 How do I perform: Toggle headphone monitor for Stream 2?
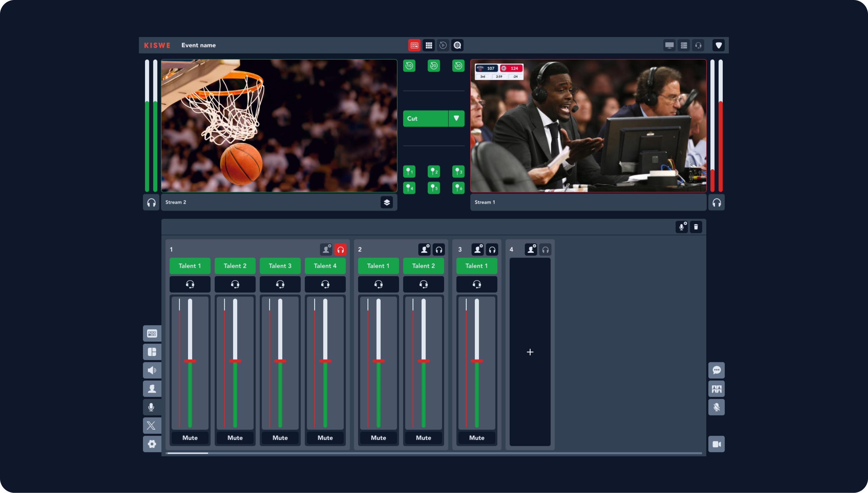tap(151, 202)
